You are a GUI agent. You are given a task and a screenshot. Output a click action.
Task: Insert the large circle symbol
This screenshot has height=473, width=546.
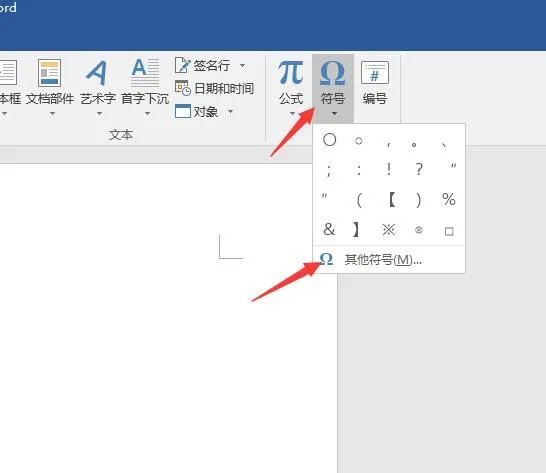329,140
